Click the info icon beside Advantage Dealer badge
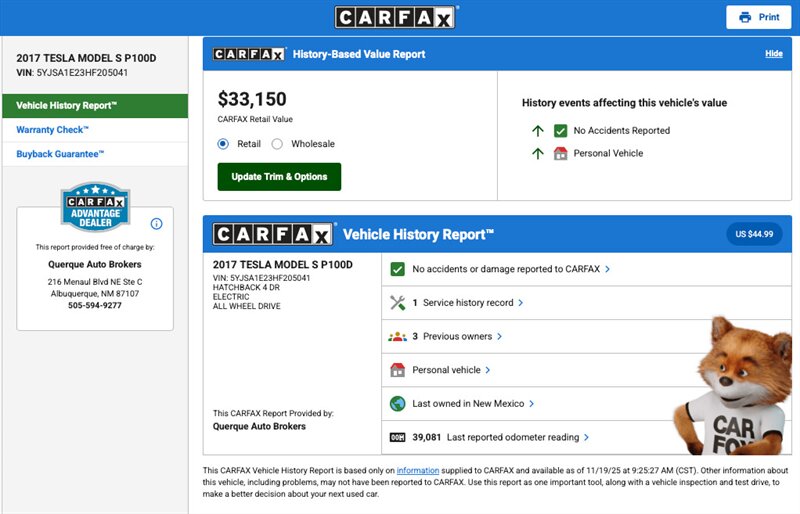This screenshot has height=514, width=800. (156, 224)
